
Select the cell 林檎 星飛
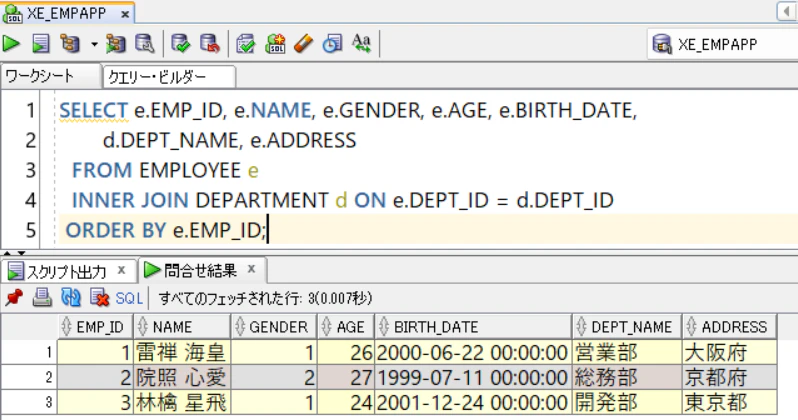(x=182, y=402)
